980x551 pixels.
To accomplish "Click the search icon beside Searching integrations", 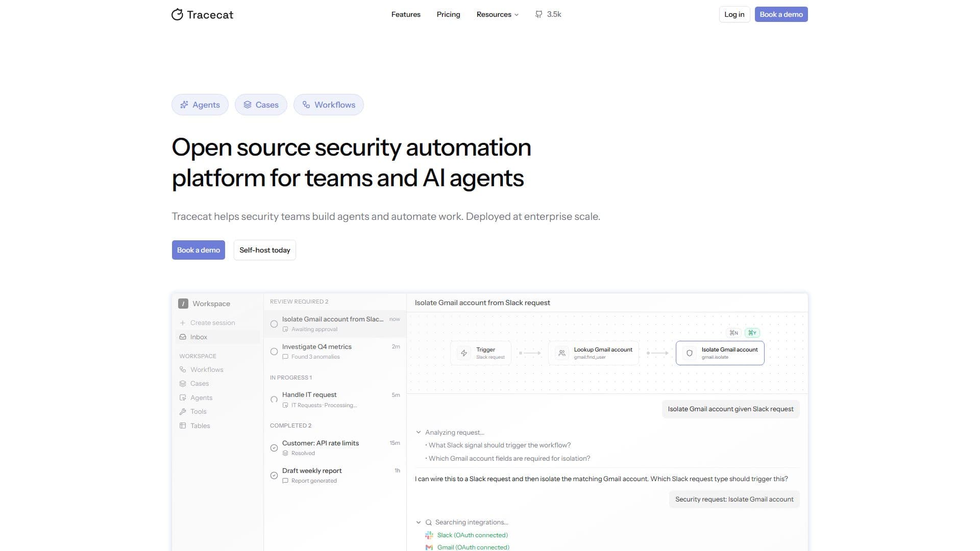I will point(429,522).
